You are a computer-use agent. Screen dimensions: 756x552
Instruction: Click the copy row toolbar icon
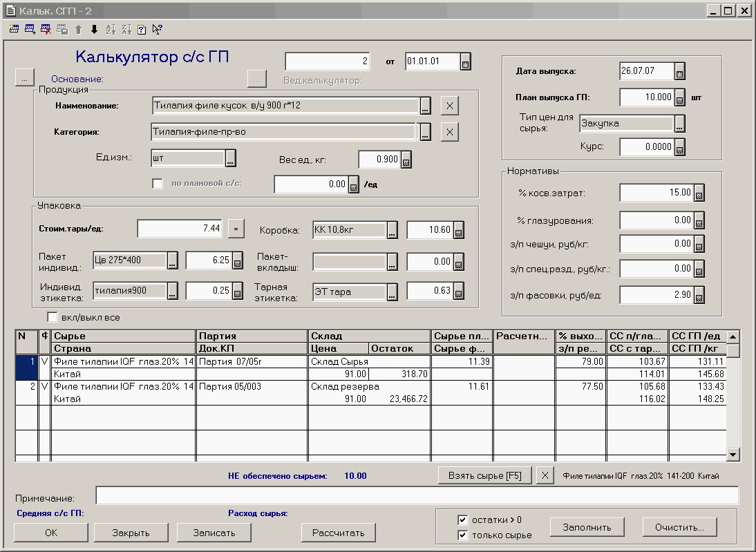point(62,30)
